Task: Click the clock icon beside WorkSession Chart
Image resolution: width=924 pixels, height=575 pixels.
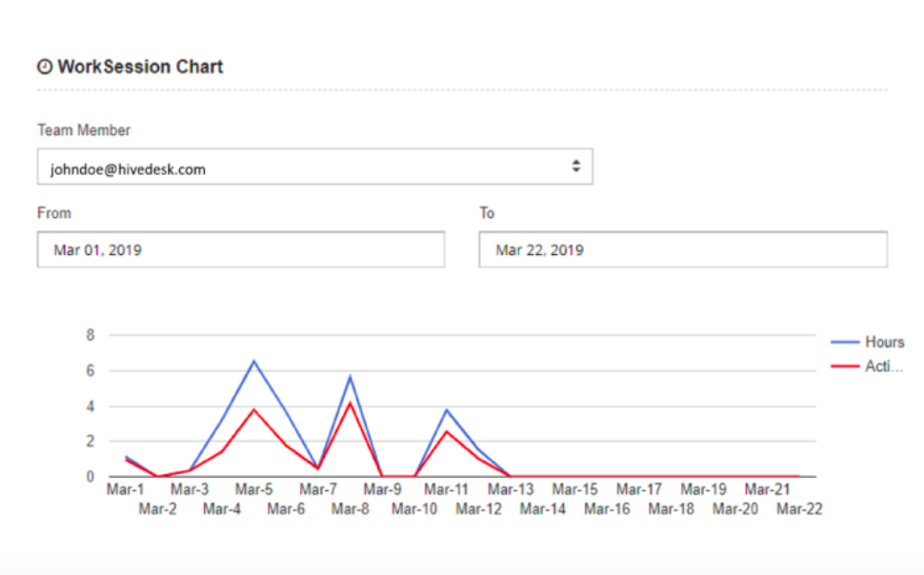Action: pos(45,68)
